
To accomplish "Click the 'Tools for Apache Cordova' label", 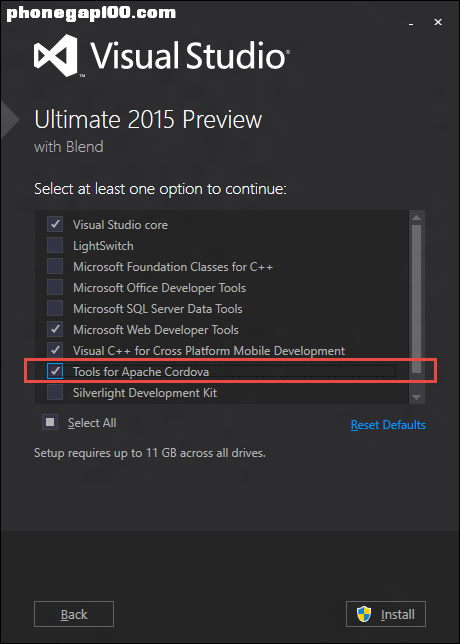I will click(141, 372).
